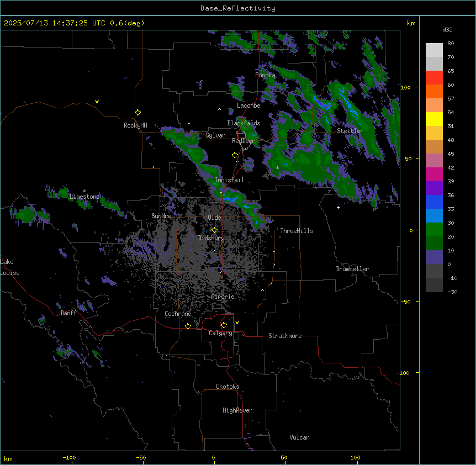Click the Sylvan label on the map
This screenshot has height=465, width=476.
click(215, 135)
